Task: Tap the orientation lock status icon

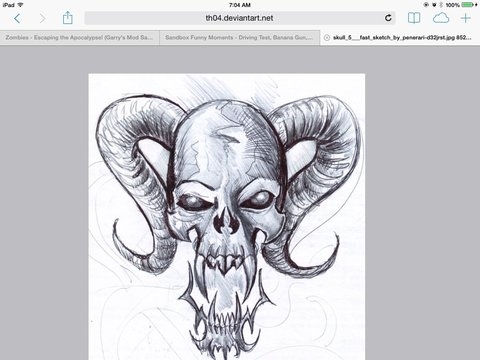Action: point(426,5)
